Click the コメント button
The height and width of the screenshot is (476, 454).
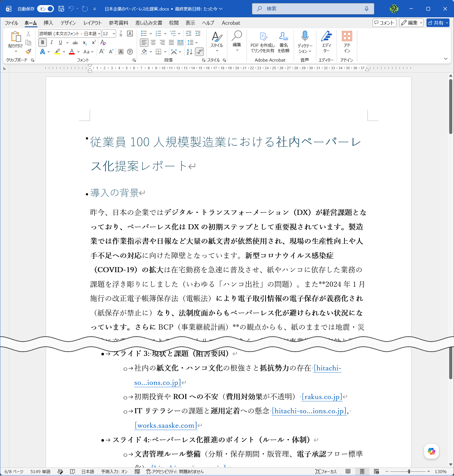pyautogui.click(x=384, y=23)
